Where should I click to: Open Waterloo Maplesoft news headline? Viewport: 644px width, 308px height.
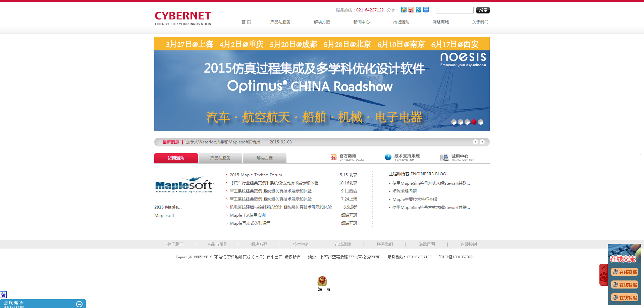click(223, 142)
